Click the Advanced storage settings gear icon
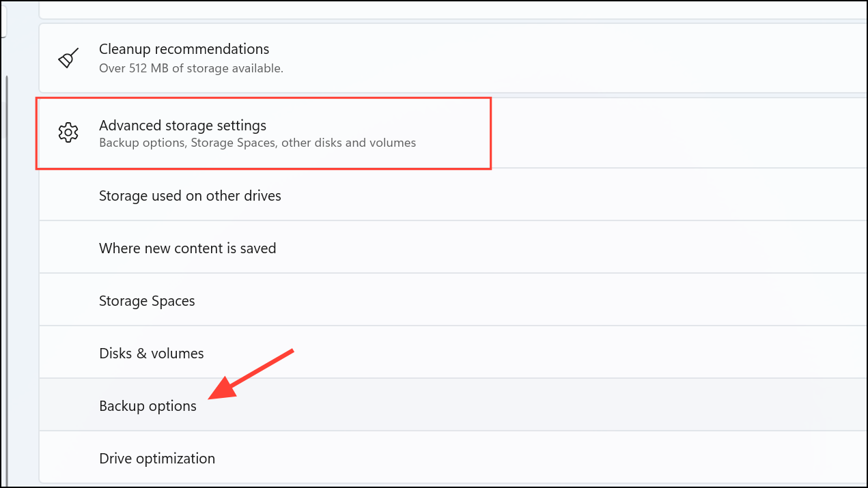868x488 pixels. [68, 132]
